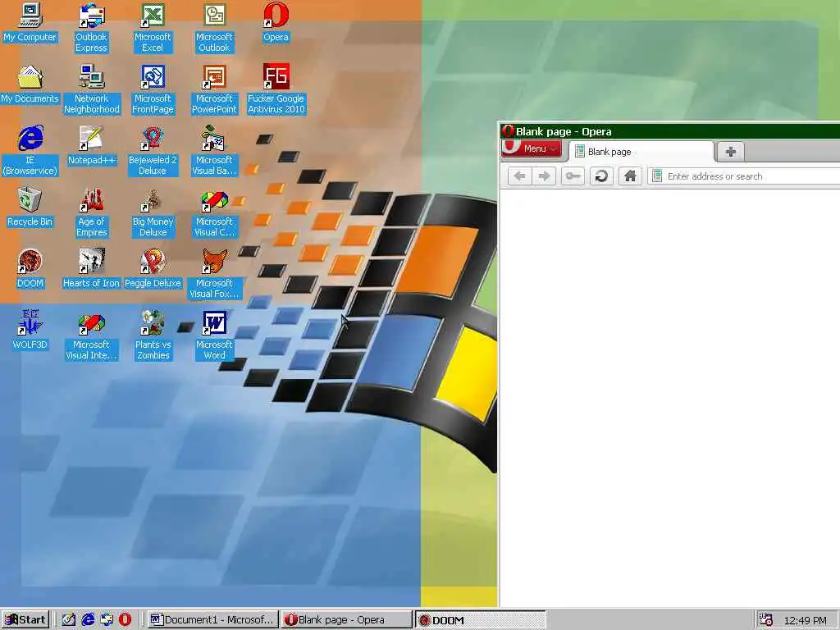Launch Outlook Express from quick launch
840x630 pixels.
(107, 620)
